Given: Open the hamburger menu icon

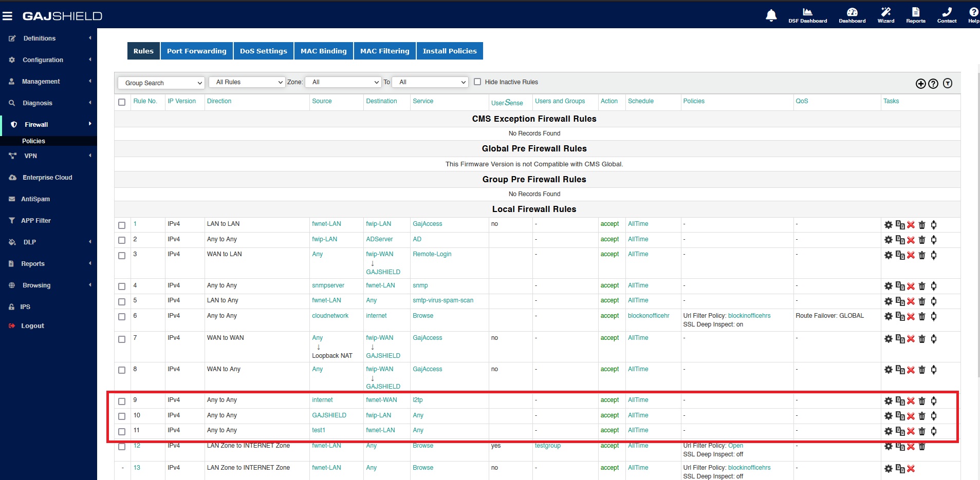Looking at the screenshot, I should point(7,16).
